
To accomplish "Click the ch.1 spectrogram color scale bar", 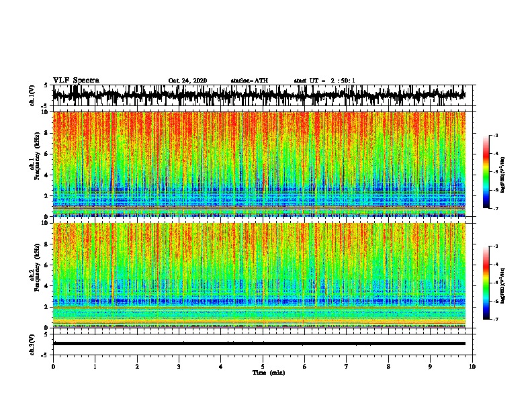I will (x=486, y=172).
